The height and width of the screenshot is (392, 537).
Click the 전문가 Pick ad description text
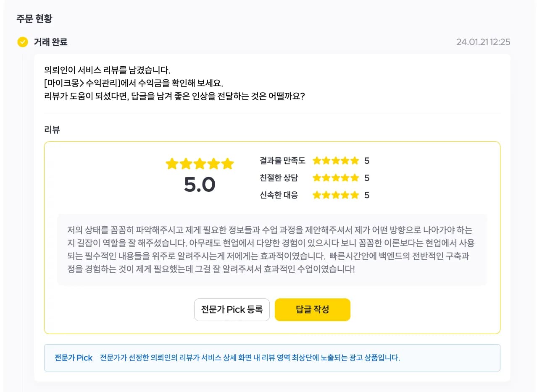point(250,358)
